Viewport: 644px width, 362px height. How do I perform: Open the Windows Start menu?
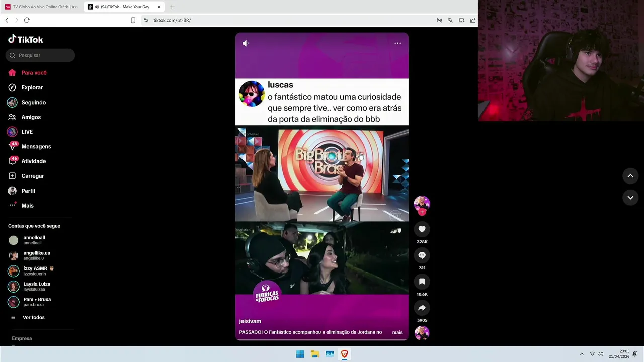pos(300,354)
